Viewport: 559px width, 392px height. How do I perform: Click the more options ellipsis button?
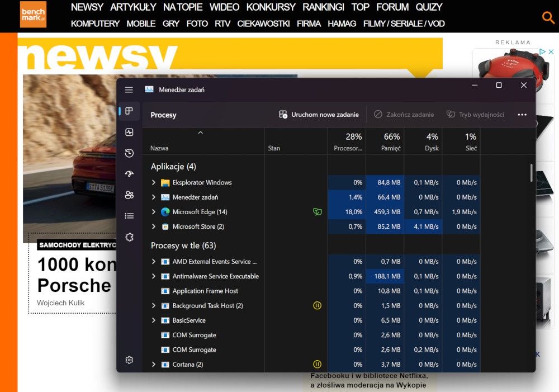coord(522,115)
